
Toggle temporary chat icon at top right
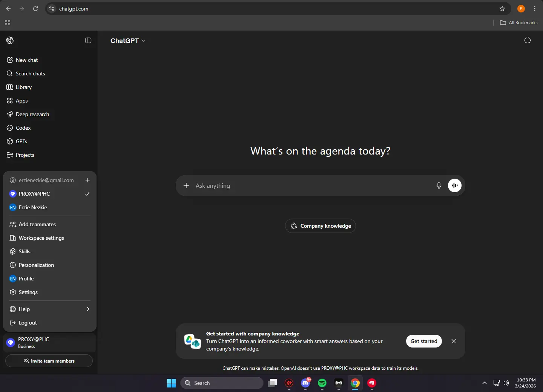[528, 40]
